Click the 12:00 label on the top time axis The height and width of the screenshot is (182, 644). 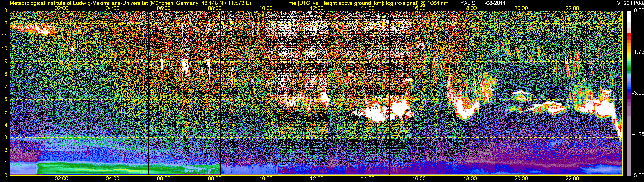click(x=317, y=8)
